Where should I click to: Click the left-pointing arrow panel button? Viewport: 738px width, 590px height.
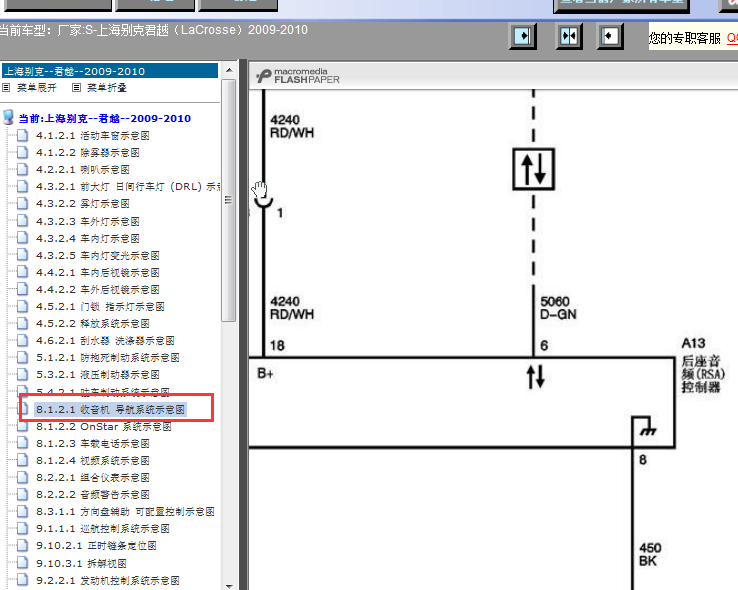(610, 36)
